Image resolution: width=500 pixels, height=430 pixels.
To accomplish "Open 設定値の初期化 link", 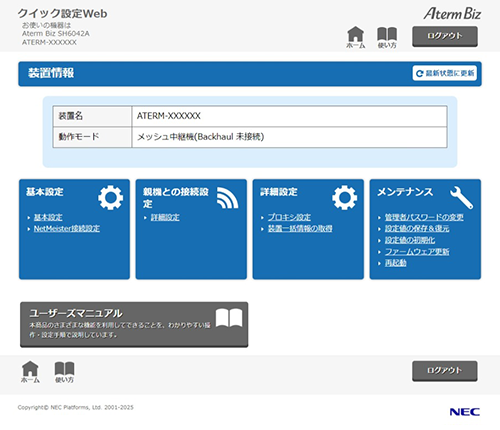I will [x=410, y=240].
